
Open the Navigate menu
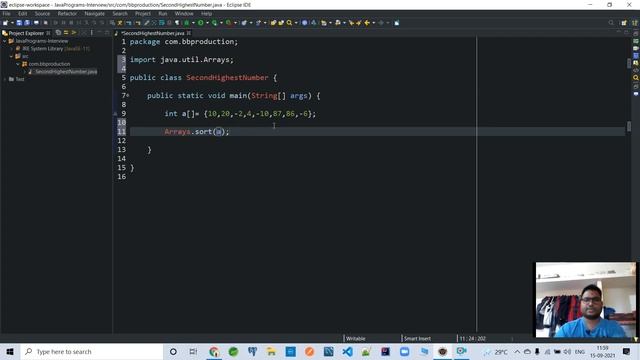[95, 13]
